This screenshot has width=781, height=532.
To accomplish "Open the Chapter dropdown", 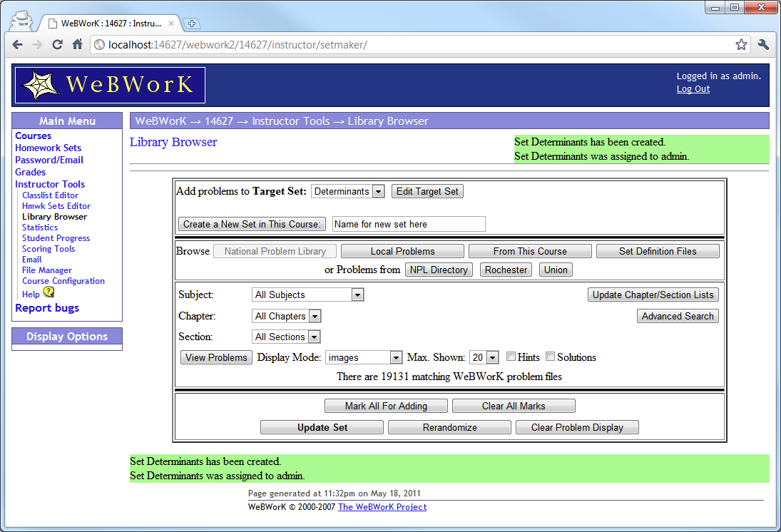I will click(287, 317).
